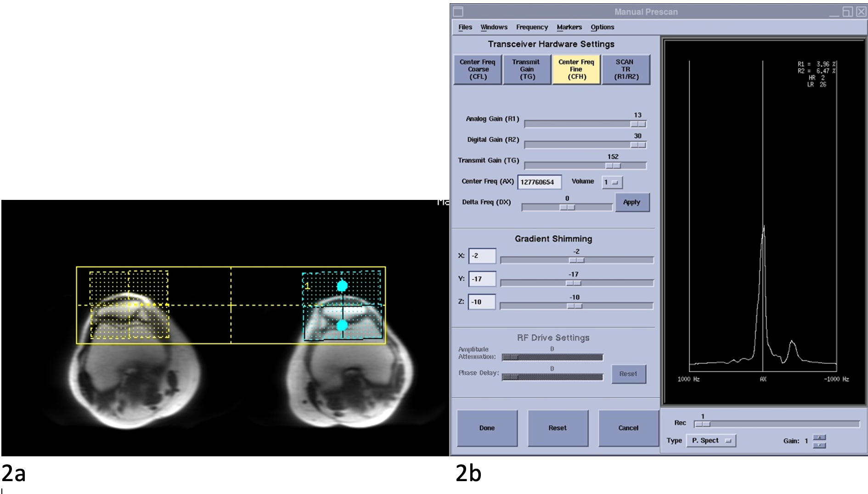The height and width of the screenshot is (494, 868).
Task: Select Transmit Gain (TG) mode
Action: point(526,69)
